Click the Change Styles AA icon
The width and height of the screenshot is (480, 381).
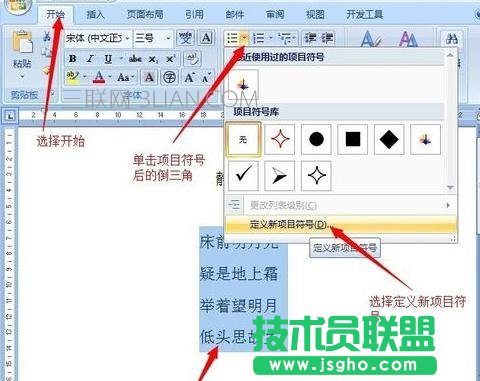click(x=408, y=39)
